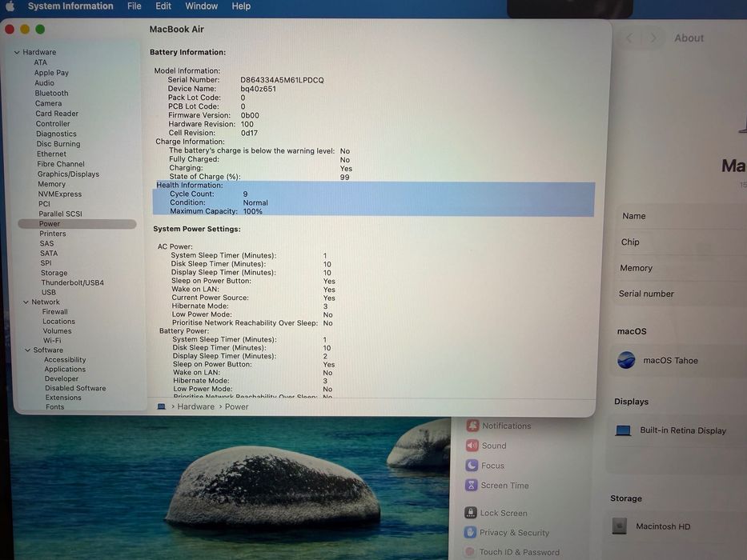The width and height of the screenshot is (747, 560).
Task: Select Disabled Software under Software
Action: [x=75, y=388]
